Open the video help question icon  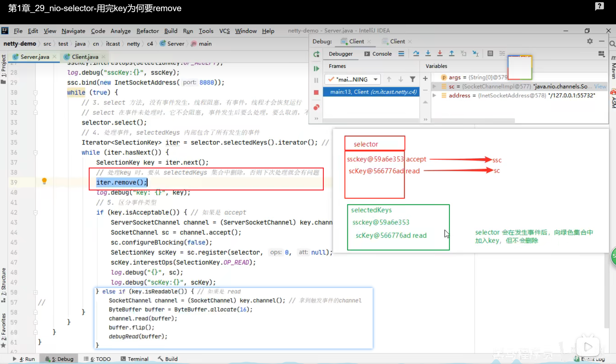pyautogui.click(x=599, y=6)
